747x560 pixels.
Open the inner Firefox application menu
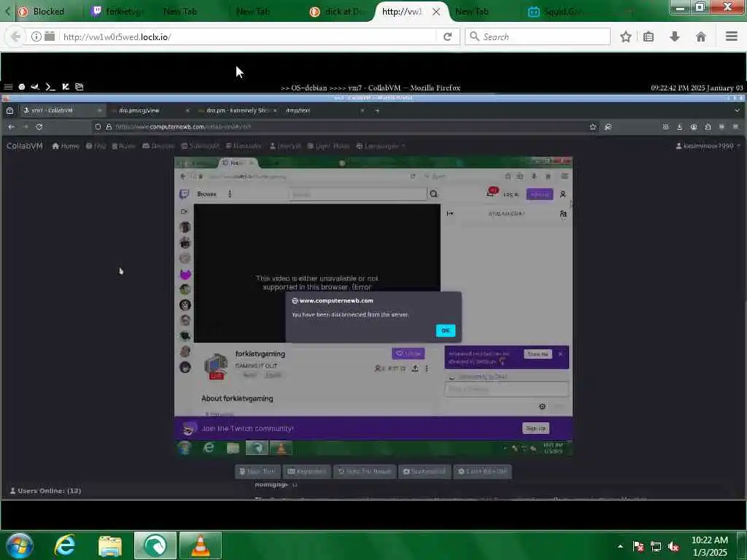(735, 127)
